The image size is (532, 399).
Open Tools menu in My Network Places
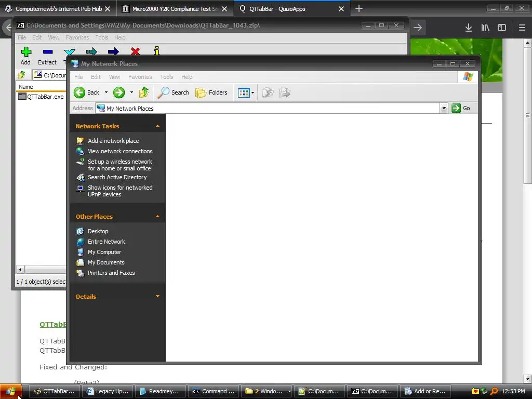click(167, 77)
